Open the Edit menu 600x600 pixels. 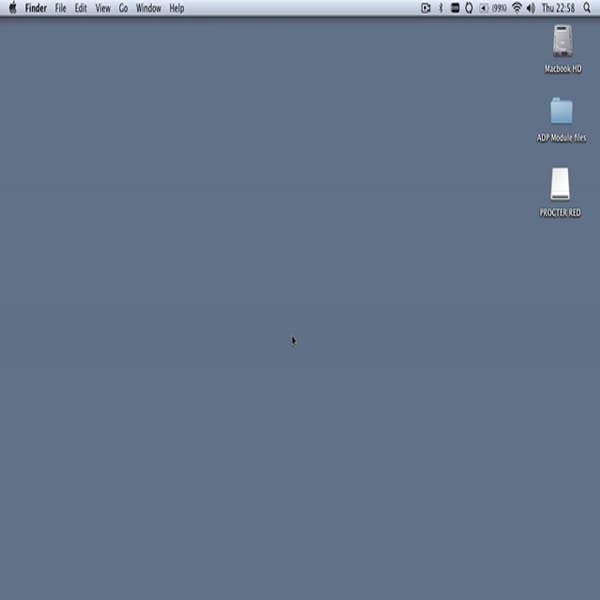(81, 8)
